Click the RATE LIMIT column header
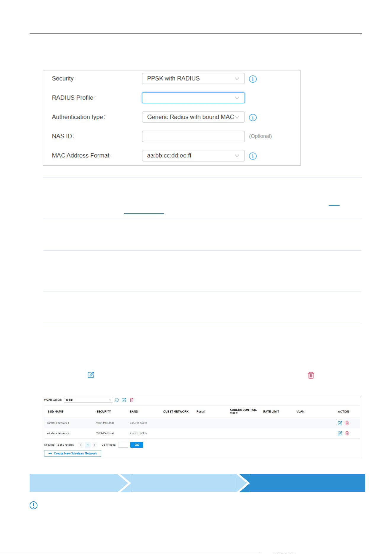This screenshot has height=554, width=392. [x=271, y=412]
